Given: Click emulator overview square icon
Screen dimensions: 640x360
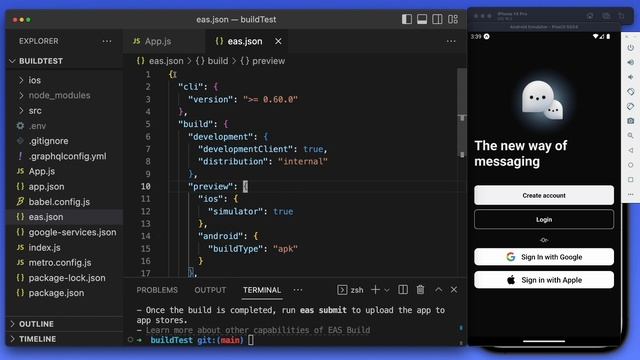Looking at the screenshot, I should coord(631,180).
